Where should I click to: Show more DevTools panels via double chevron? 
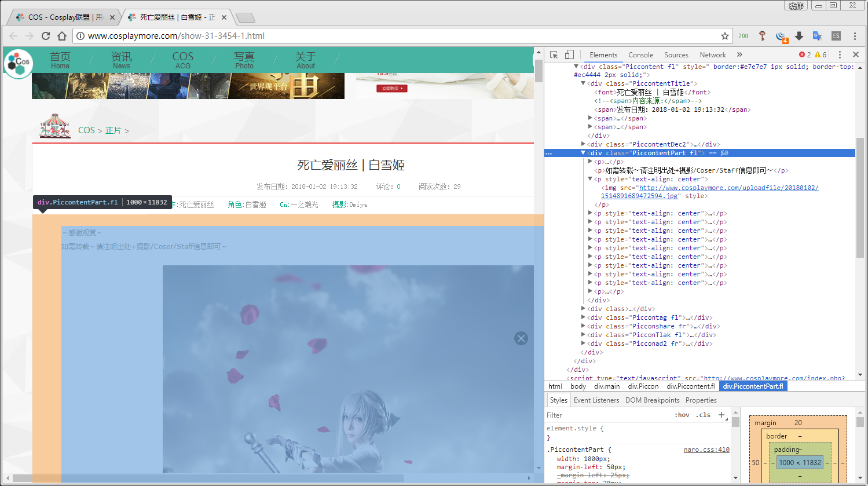pyautogui.click(x=739, y=54)
